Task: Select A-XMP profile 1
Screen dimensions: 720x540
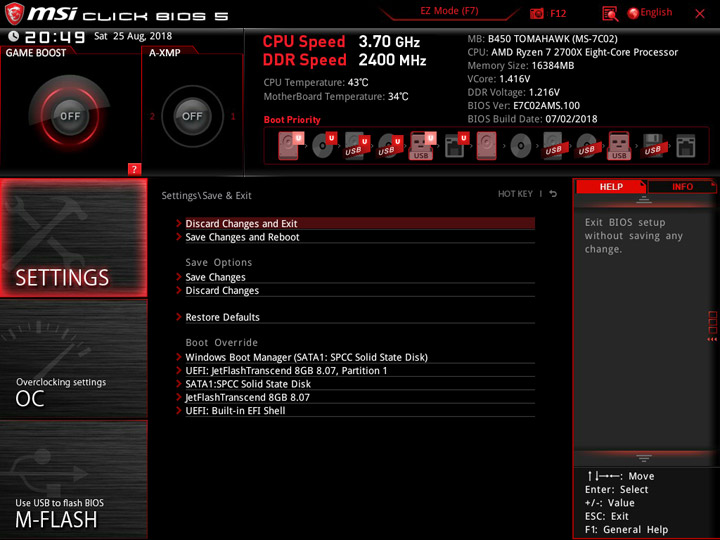Action: pyautogui.click(x=233, y=116)
